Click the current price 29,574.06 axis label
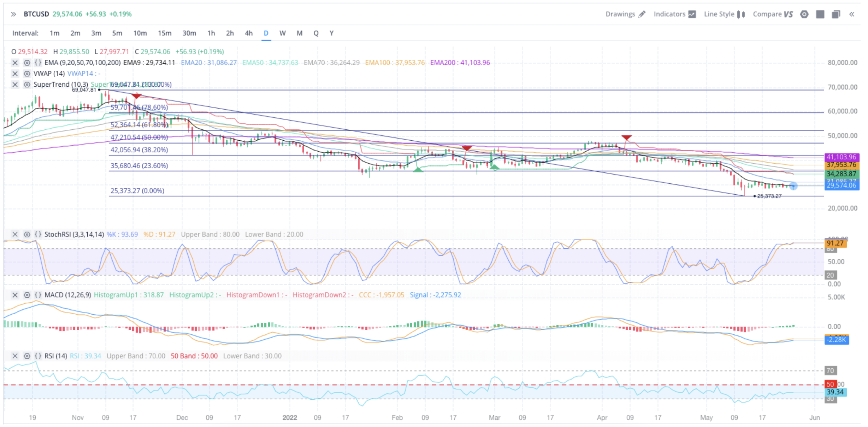Screen dimensions: 868x427 pyautogui.click(x=841, y=186)
